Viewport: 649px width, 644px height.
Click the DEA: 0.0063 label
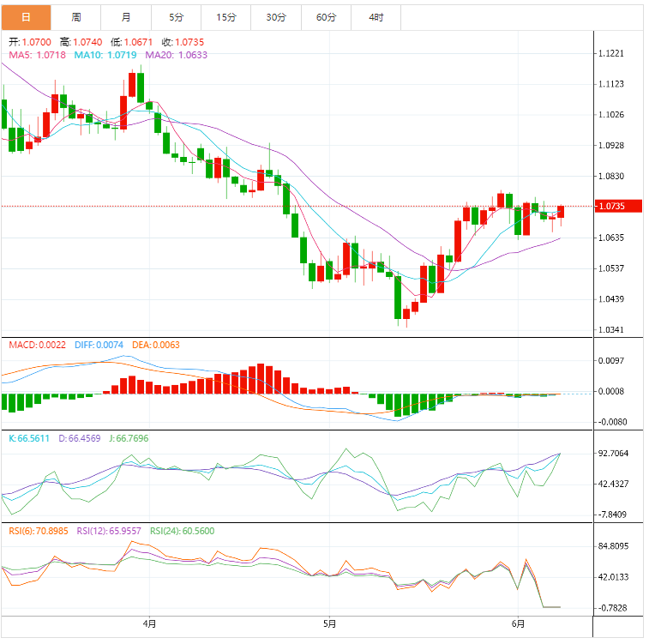156,346
